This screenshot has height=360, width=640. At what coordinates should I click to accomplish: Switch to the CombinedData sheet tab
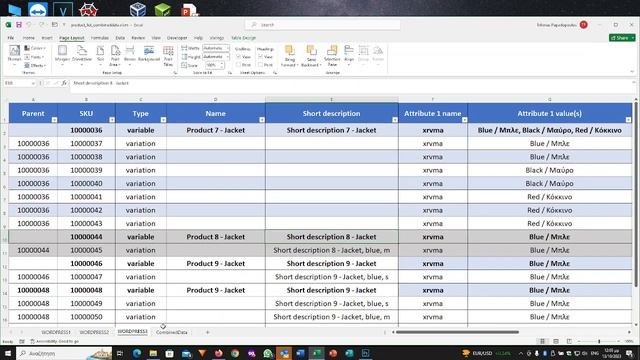coord(172,332)
